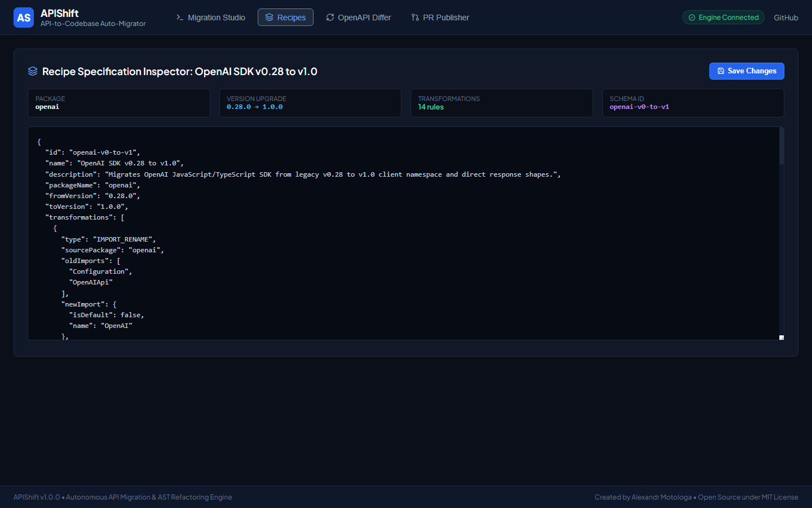Click the PR Publisher pull-request icon
Viewport: 812px width, 508px height.
415,17
